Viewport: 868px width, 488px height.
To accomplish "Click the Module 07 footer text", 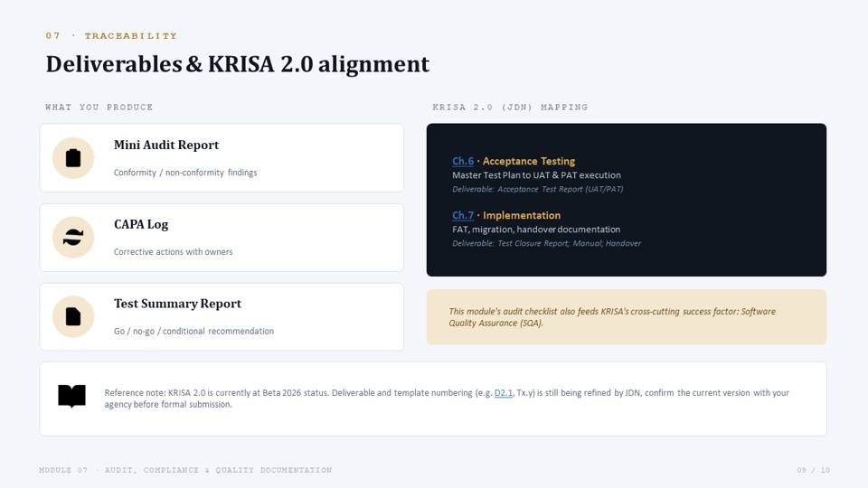I will pyautogui.click(x=185, y=470).
